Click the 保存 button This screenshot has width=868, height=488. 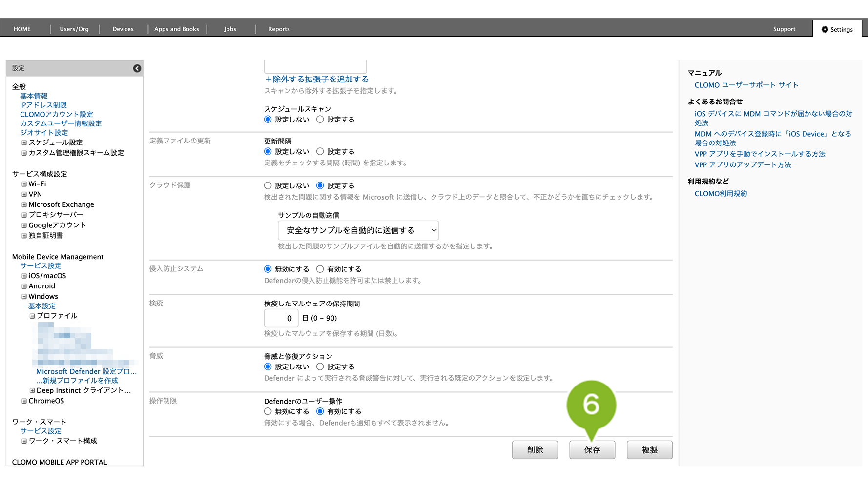tap(592, 450)
